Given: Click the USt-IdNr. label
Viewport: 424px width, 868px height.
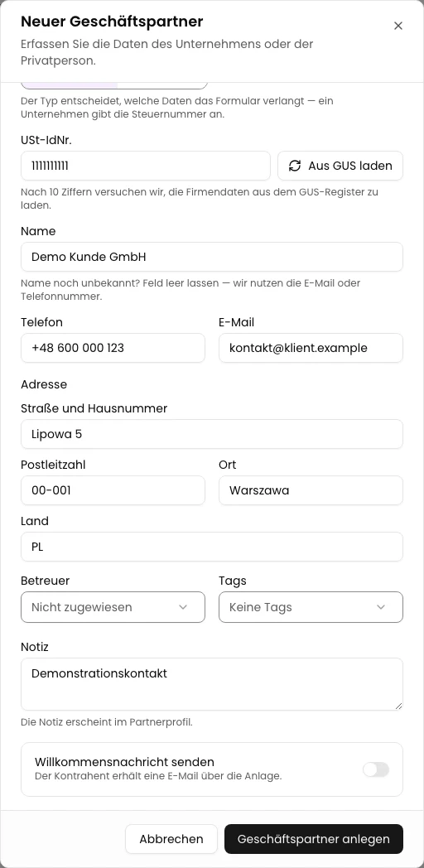Looking at the screenshot, I should click(x=46, y=141).
